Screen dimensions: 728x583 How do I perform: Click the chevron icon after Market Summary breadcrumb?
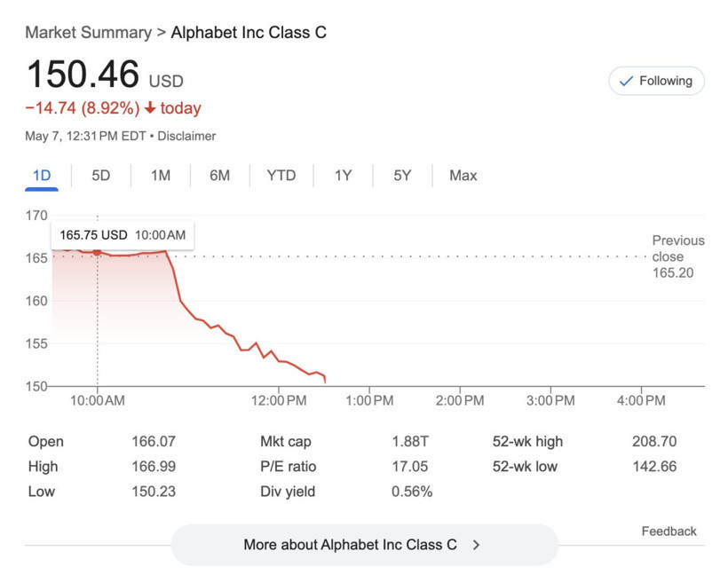point(161,33)
